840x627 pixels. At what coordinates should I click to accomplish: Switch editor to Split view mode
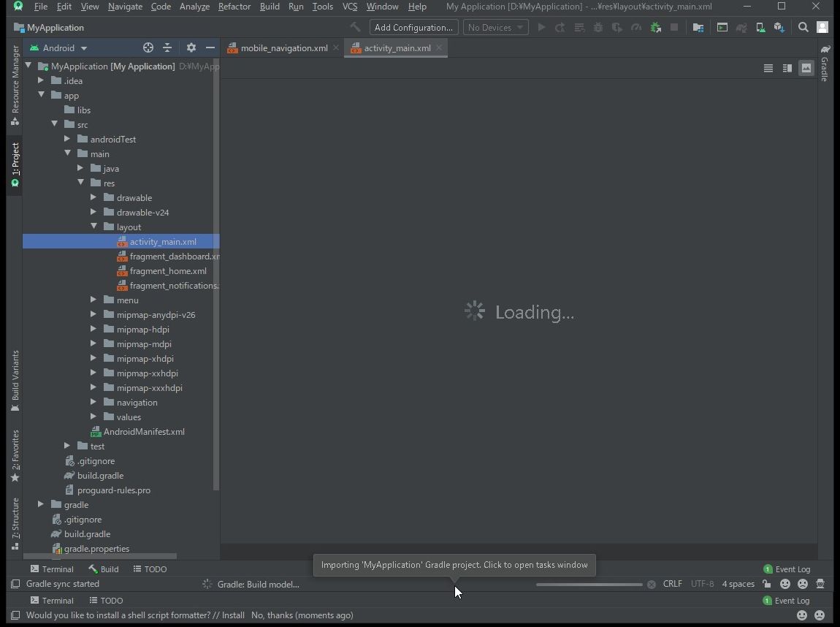pos(787,67)
